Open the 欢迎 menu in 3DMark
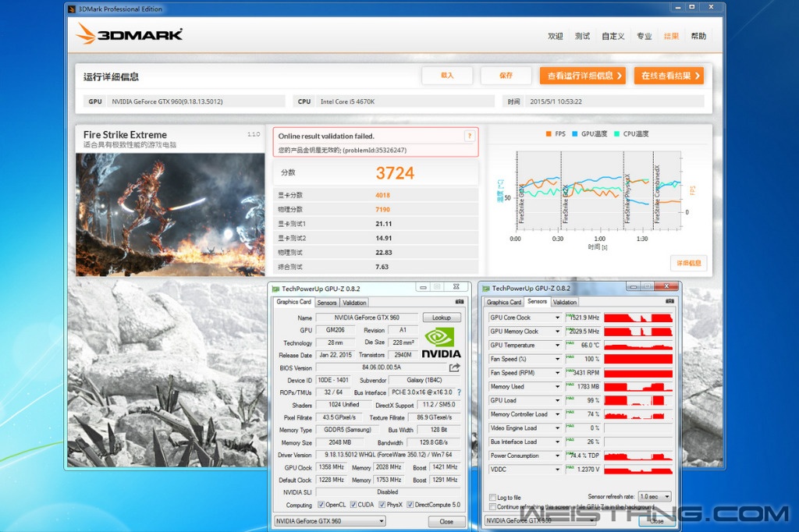 coord(556,36)
